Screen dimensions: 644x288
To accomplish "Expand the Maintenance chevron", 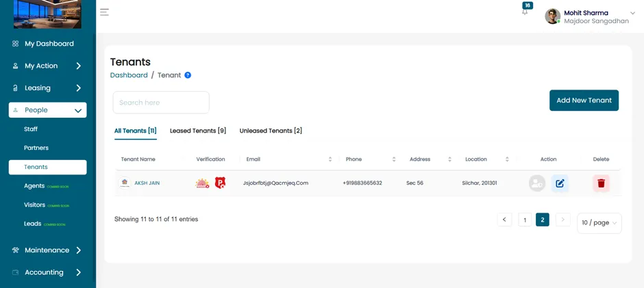I will pyautogui.click(x=79, y=250).
